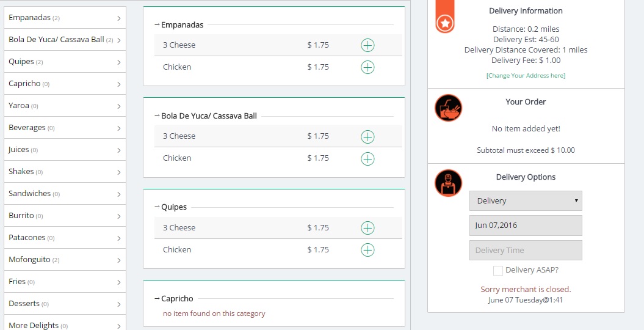Add Quipes Chicken plus icon

coord(367,249)
